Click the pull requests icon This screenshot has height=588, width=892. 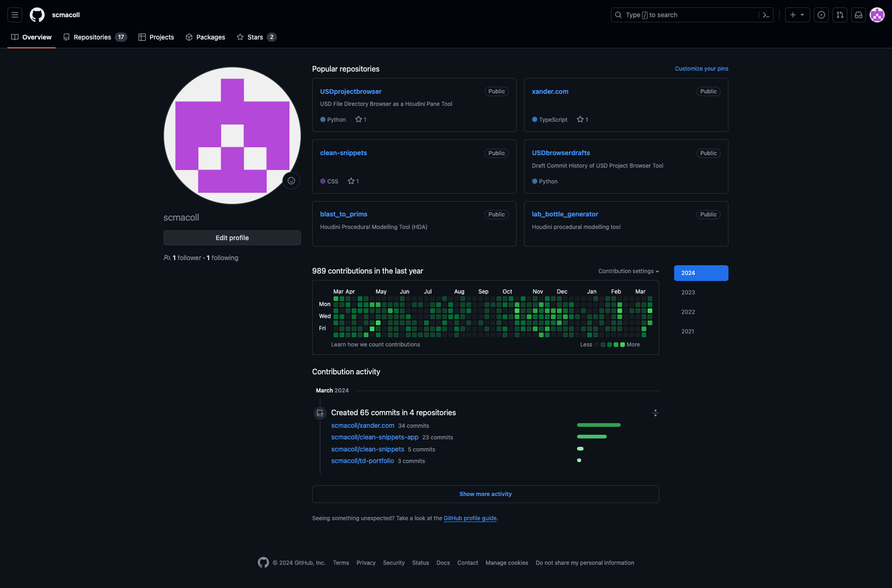tap(840, 15)
